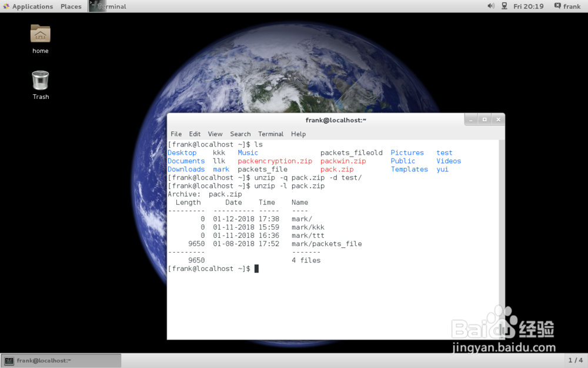The height and width of the screenshot is (368, 588).
Task: Click packencryption.zip in ls output
Action: (275, 161)
